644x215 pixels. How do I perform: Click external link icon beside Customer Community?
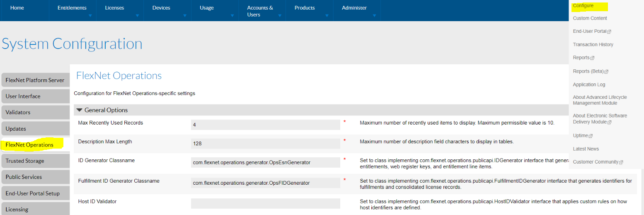[621, 162]
